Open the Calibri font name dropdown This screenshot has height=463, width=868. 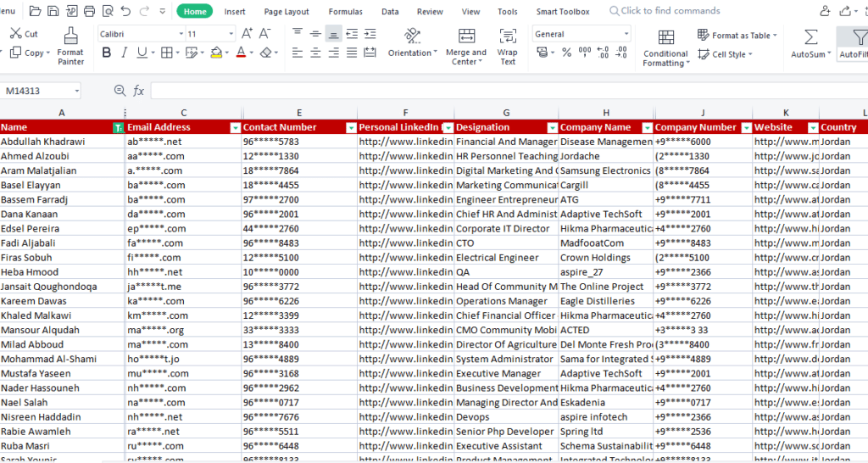point(181,34)
